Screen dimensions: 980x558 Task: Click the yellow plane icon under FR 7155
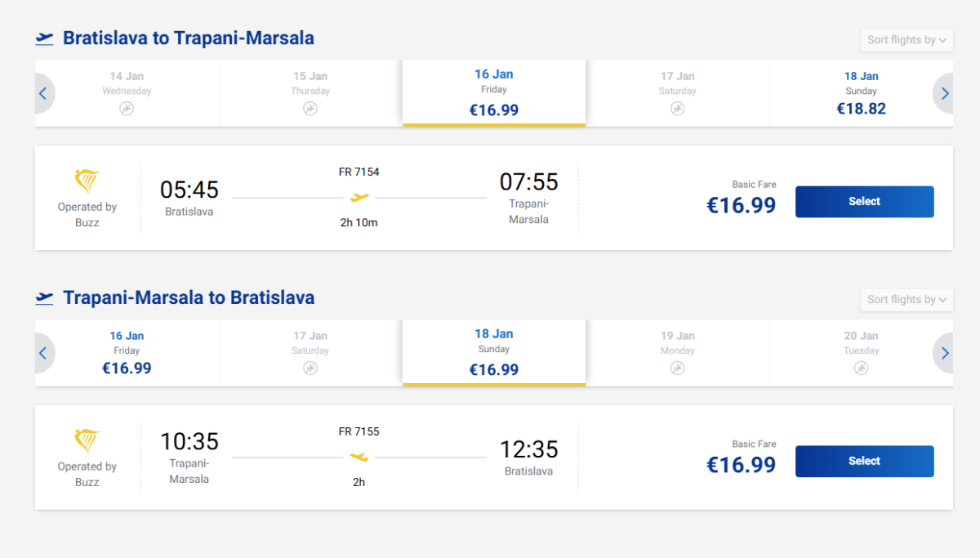coord(359,458)
